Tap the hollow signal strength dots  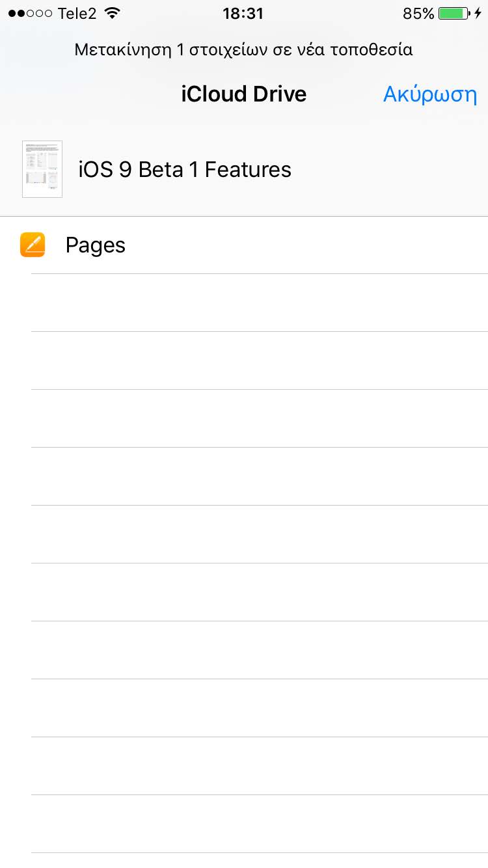[40, 13]
